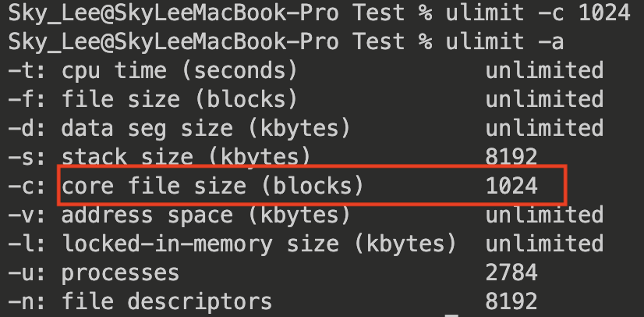The height and width of the screenshot is (317, 644).
Task: Click the unlimited value for data seg size
Action: coord(544,127)
